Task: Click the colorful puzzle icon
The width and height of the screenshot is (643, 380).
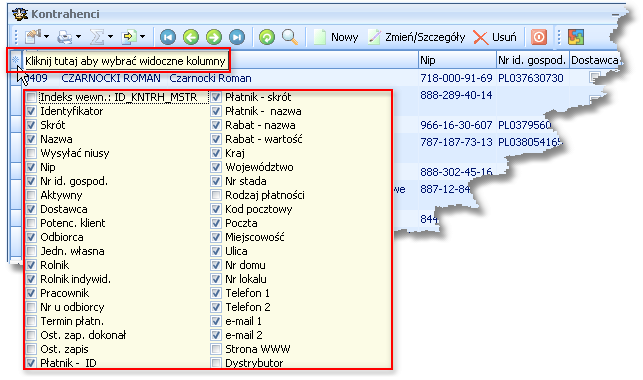Action: point(576,37)
